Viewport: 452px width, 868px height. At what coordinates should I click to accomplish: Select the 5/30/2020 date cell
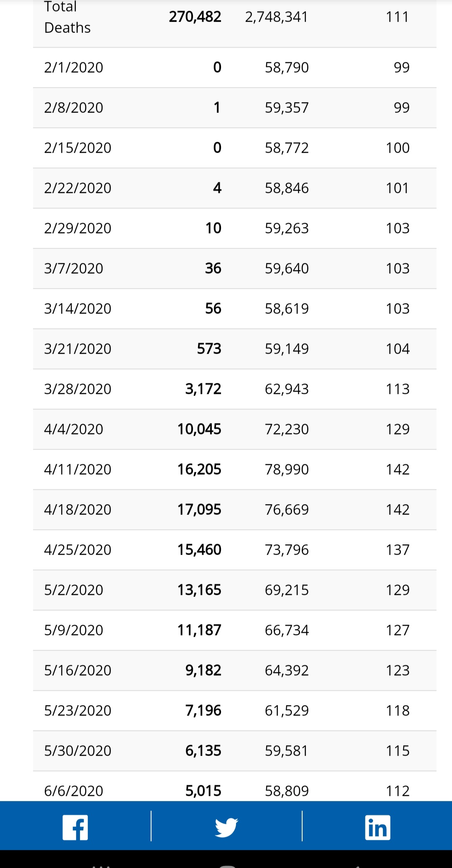[x=78, y=751]
